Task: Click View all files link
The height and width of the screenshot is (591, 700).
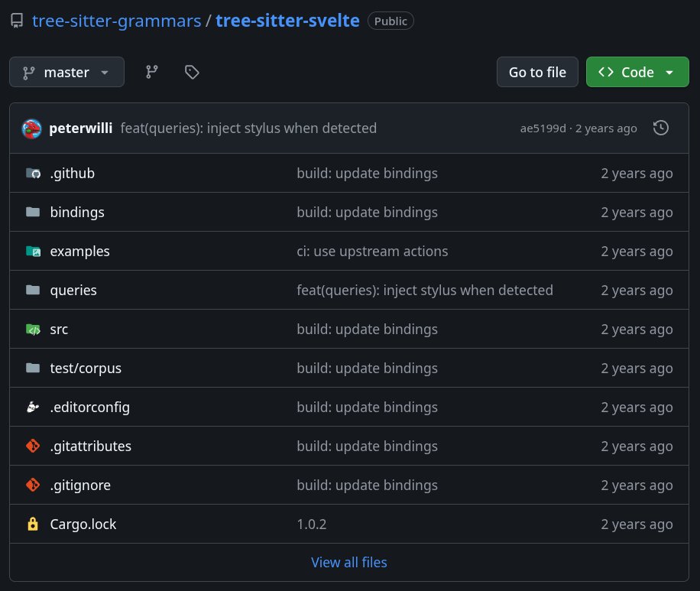Action: pos(349,563)
